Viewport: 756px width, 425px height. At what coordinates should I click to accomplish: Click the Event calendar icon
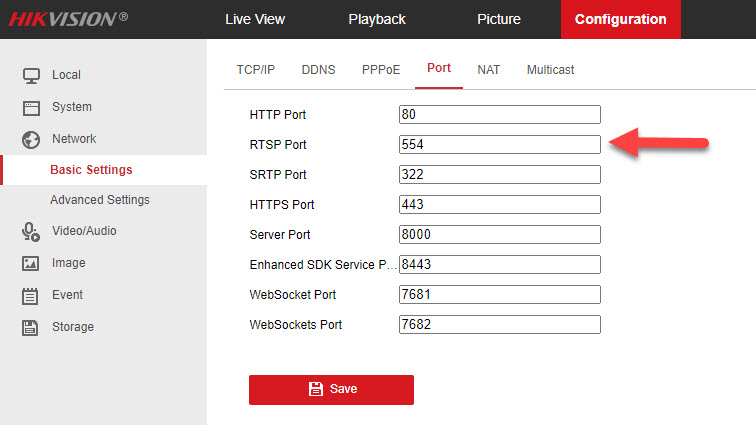pos(31,295)
